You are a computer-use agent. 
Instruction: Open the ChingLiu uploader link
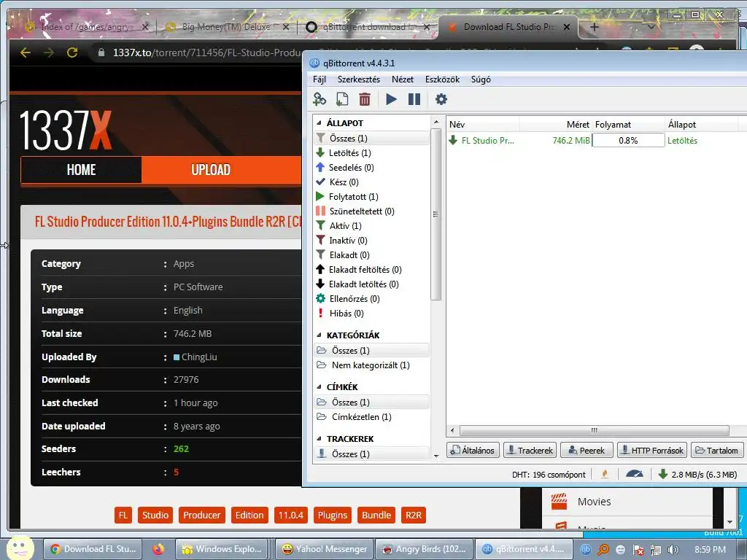coord(199,357)
